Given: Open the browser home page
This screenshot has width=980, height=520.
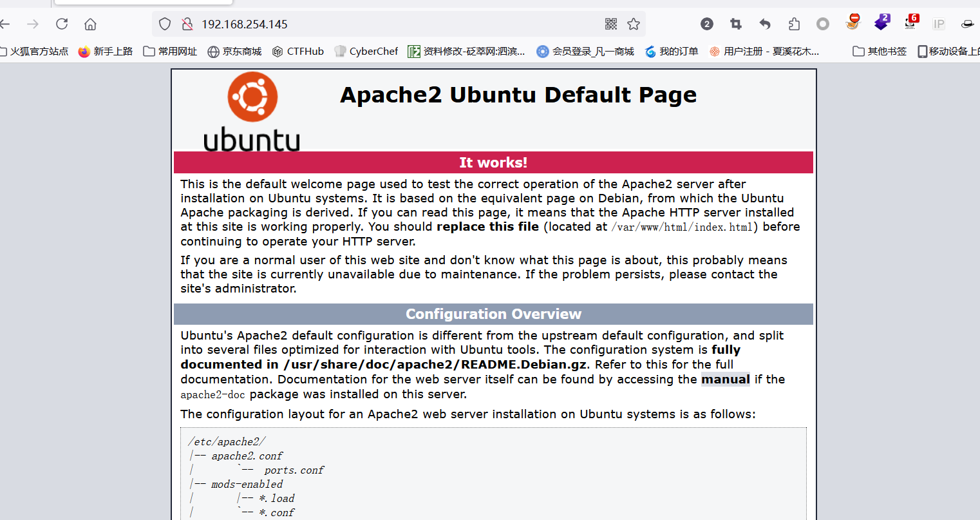Looking at the screenshot, I should click(x=90, y=24).
